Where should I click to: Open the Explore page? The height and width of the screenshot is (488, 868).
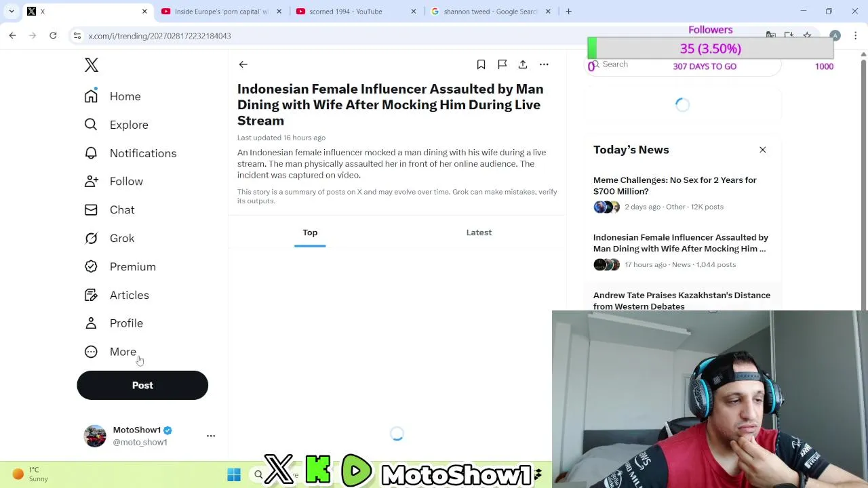click(x=116, y=125)
